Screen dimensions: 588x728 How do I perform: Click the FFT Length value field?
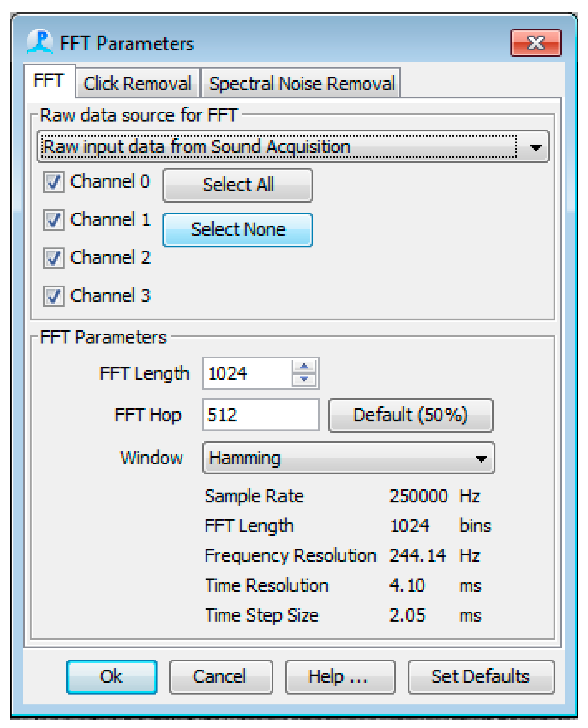point(247,373)
